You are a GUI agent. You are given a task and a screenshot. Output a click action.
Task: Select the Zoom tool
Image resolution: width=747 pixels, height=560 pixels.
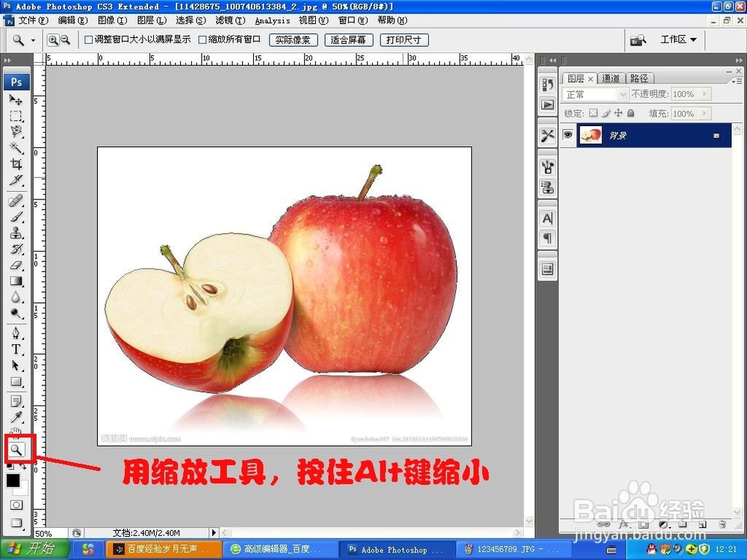click(x=16, y=449)
